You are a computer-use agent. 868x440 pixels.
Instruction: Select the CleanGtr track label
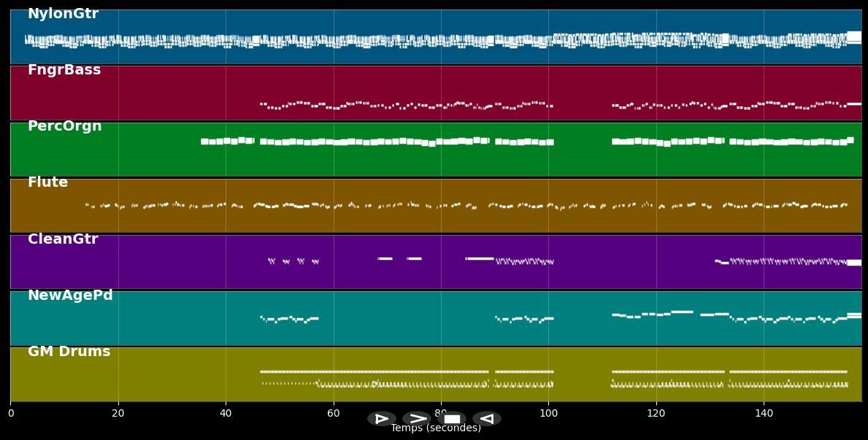click(x=63, y=239)
